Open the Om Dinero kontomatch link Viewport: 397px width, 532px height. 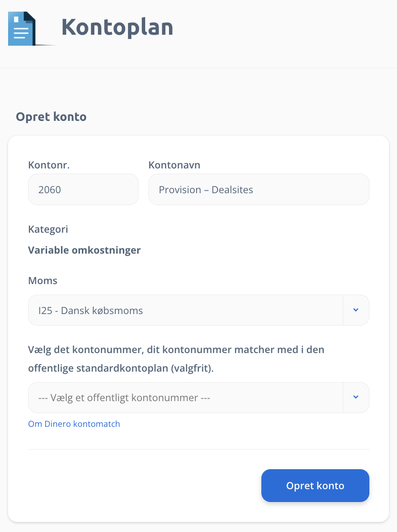pyautogui.click(x=74, y=424)
